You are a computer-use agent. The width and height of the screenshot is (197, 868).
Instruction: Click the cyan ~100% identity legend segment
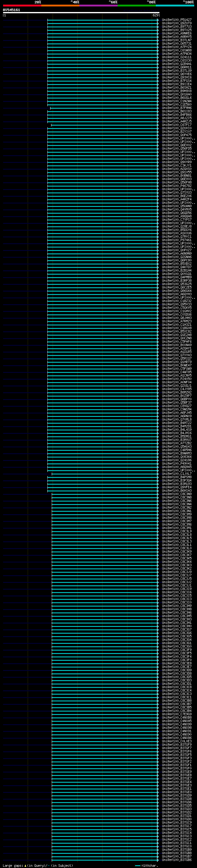pyautogui.click(x=175, y=6)
